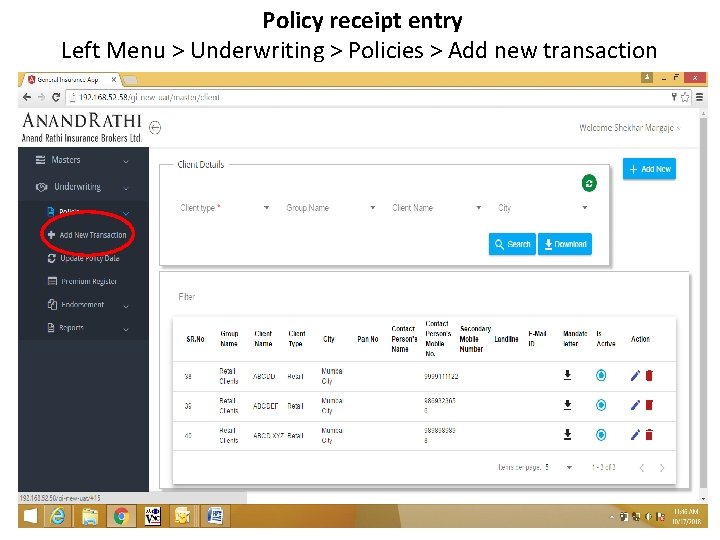
Task: Delete client ABCDD using the red trash icon
Action: (649, 376)
